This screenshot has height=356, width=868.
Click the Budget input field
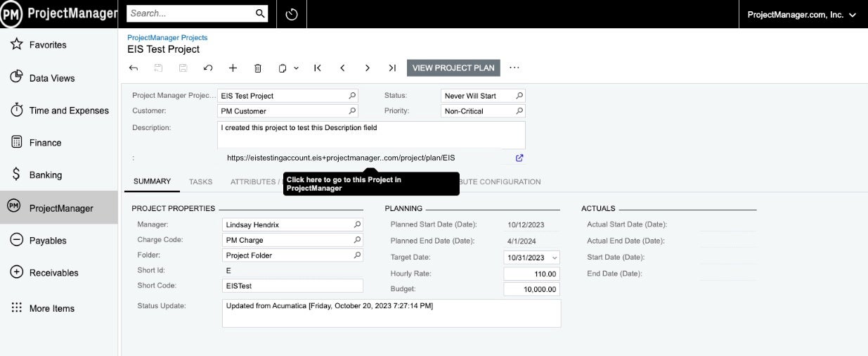532,289
